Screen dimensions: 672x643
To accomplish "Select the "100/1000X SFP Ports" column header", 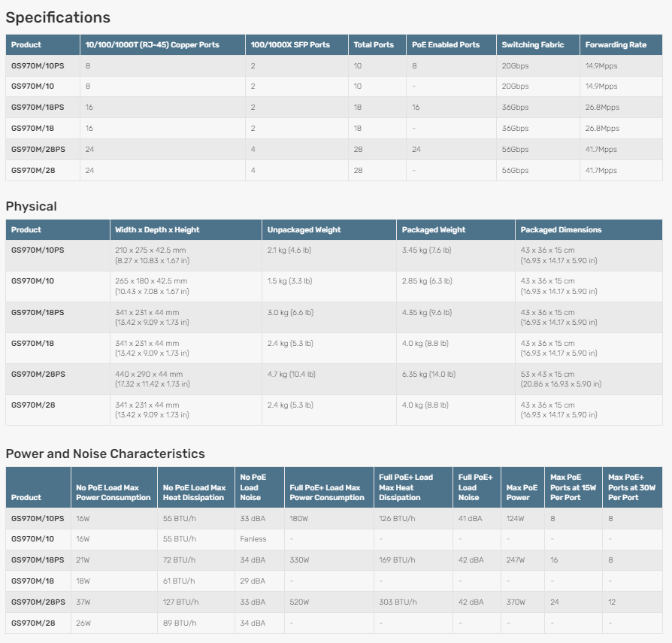I will tap(290, 44).
